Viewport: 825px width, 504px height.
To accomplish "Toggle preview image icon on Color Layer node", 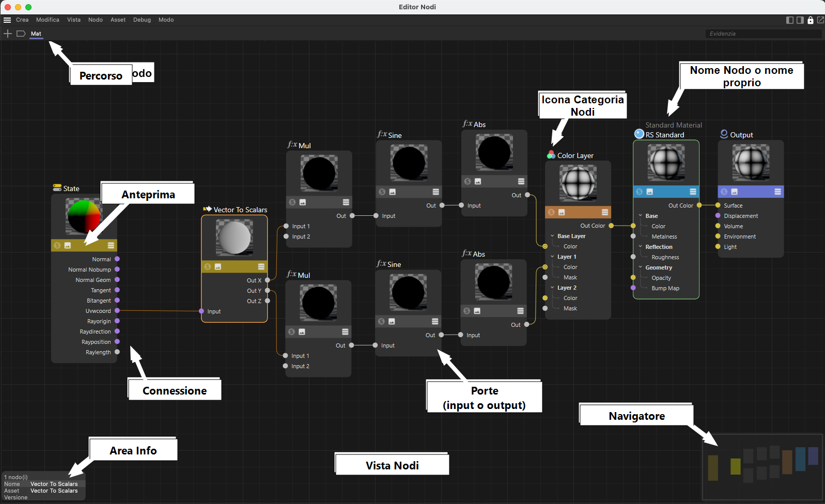I will tap(562, 212).
